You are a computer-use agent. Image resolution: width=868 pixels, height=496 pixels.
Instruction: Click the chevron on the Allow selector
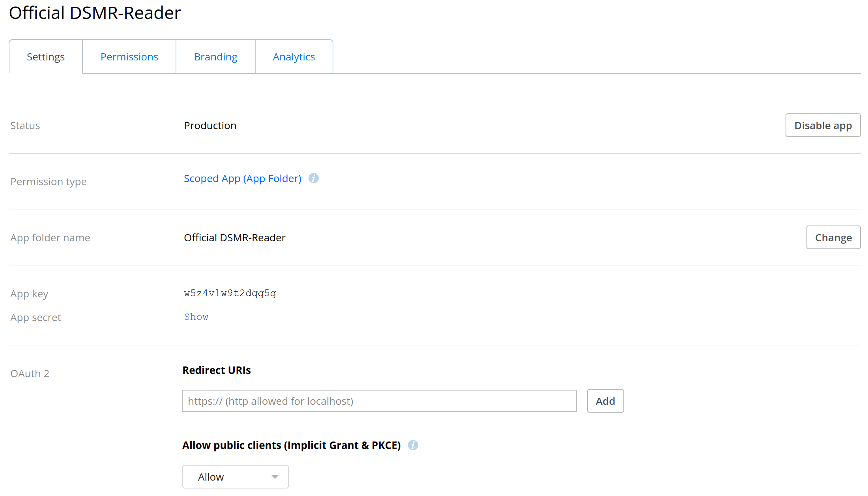coord(275,477)
